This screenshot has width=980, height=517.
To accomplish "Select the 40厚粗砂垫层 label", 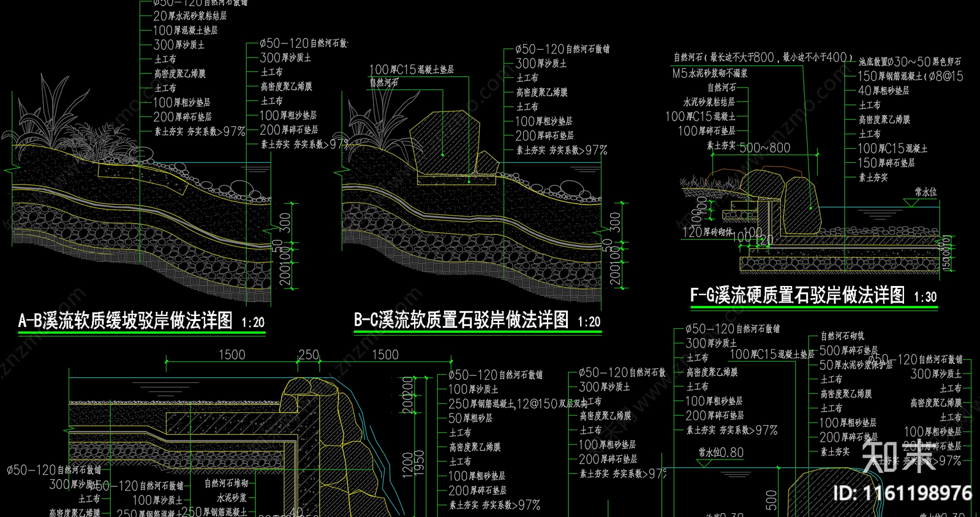I will click(883, 91).
